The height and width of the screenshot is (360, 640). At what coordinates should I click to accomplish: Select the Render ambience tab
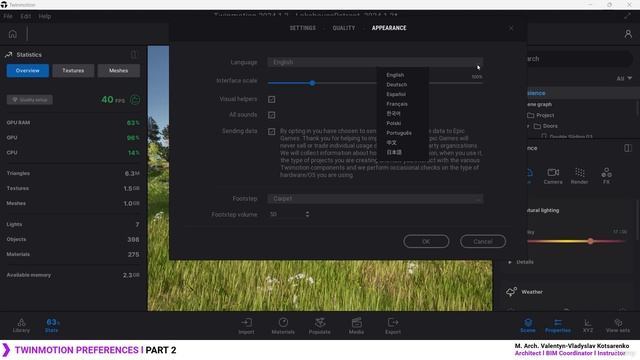[580, 176]
